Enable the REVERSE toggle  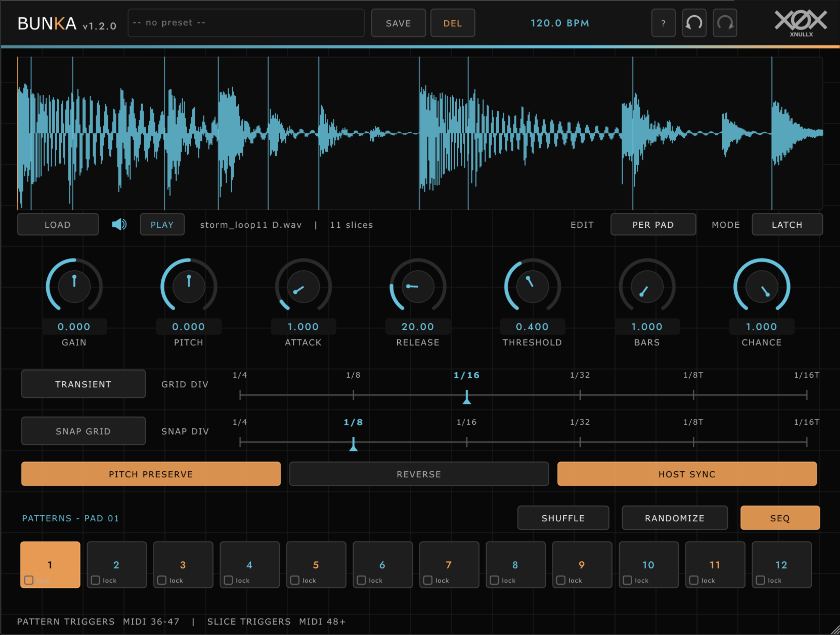coord(419,474)
